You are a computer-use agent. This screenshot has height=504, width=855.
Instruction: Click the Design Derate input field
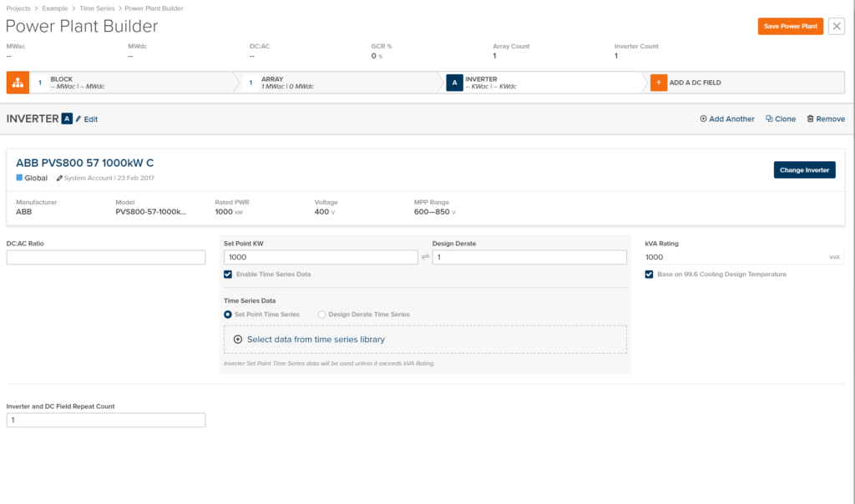tap(529, 257)
